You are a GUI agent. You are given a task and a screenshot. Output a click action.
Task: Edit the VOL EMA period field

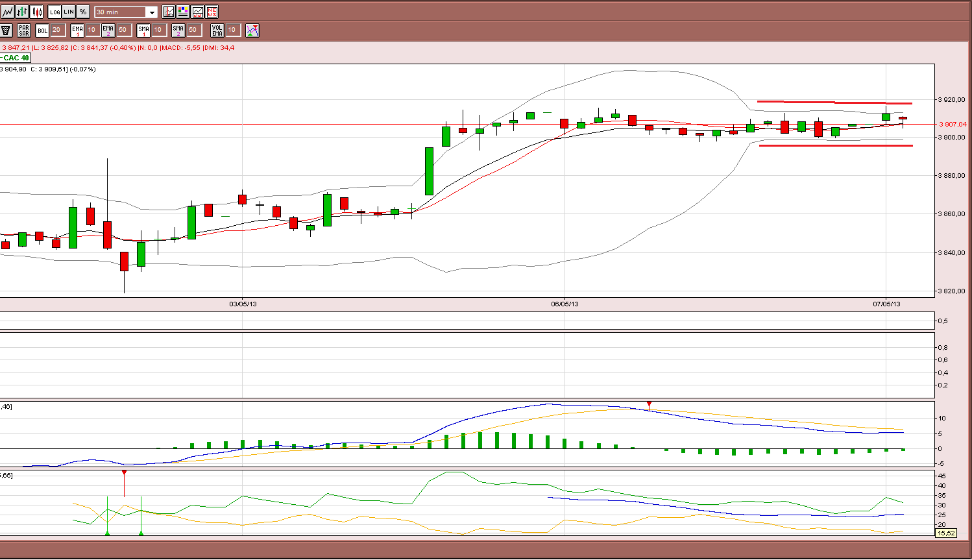point(232,30)
